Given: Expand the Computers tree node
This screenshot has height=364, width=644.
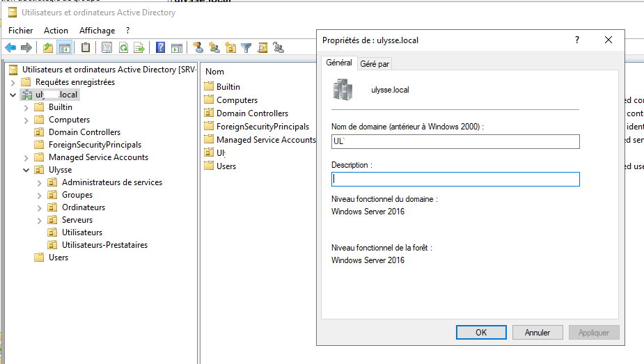Looking at the screenshot, I should tap(26, 120).
